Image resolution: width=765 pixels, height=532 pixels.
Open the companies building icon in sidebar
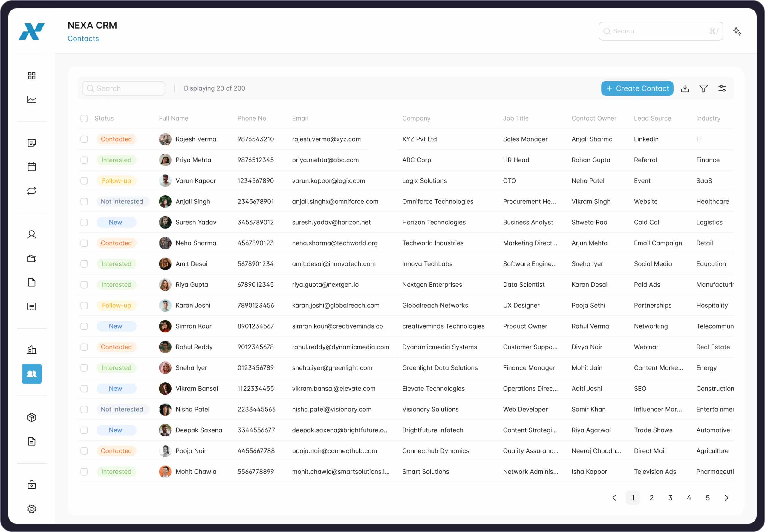click(x=32, y=349)
